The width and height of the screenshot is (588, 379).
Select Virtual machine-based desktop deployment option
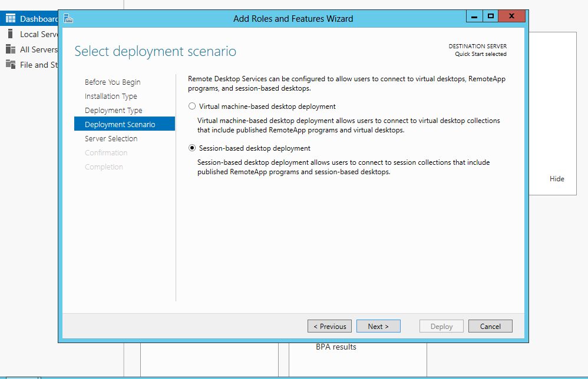click(x=192, y=106)
